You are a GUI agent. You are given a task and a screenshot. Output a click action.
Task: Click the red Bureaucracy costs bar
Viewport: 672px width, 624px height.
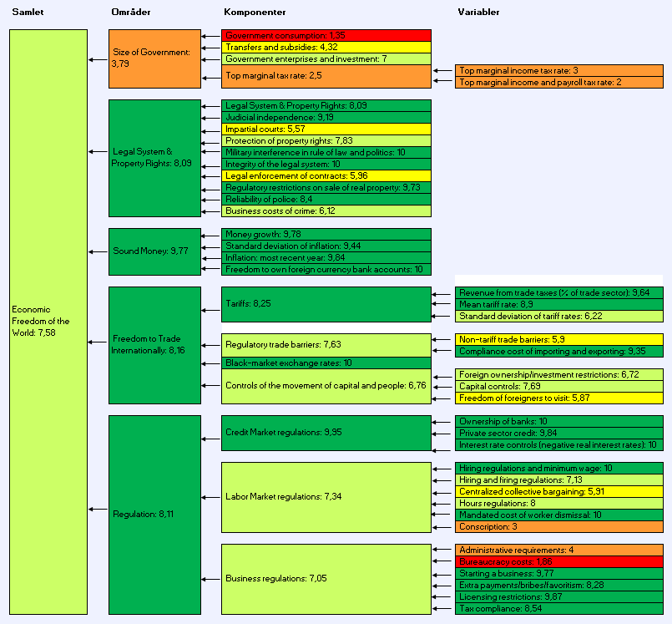point(559,562)
